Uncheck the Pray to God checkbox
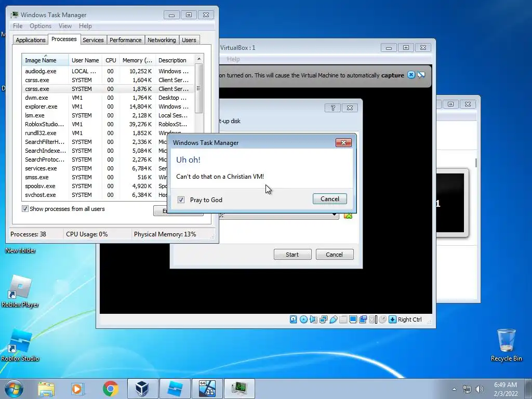The image size is (532, 399). [x=181, y=200]
